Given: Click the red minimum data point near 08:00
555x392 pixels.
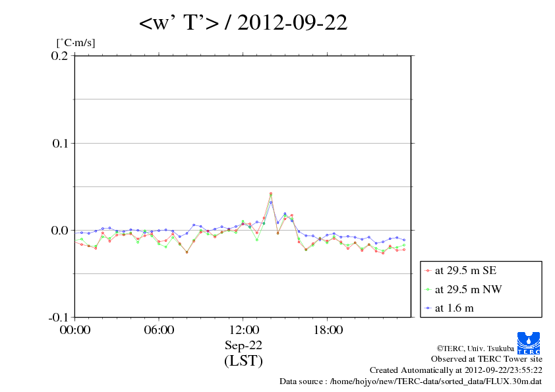Looking at the screenshot, I should (187, 252).
